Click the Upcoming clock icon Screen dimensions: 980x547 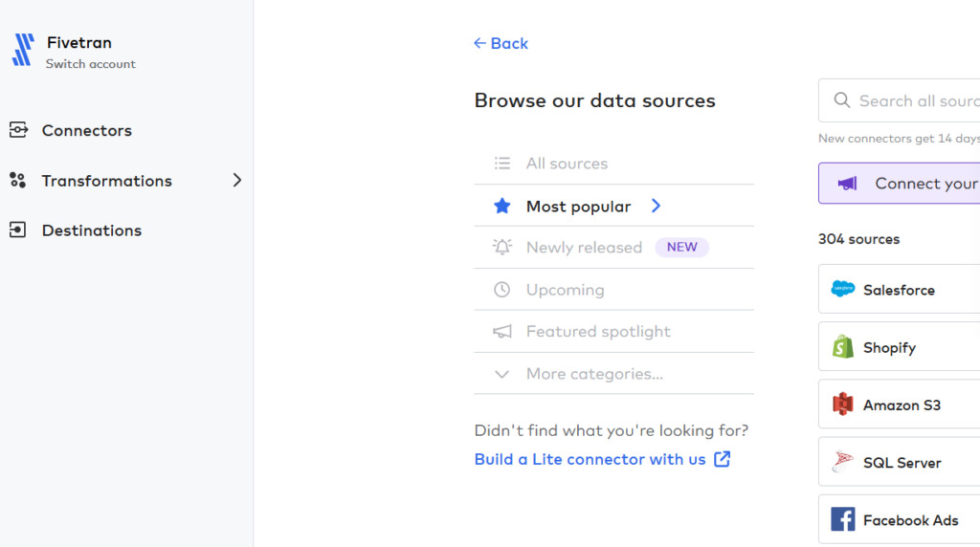pos(501,290)
